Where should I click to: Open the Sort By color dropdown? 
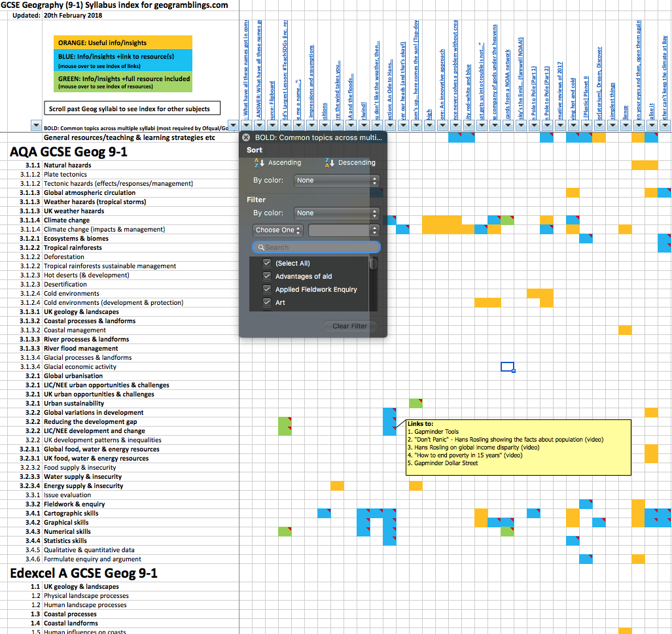336,181
